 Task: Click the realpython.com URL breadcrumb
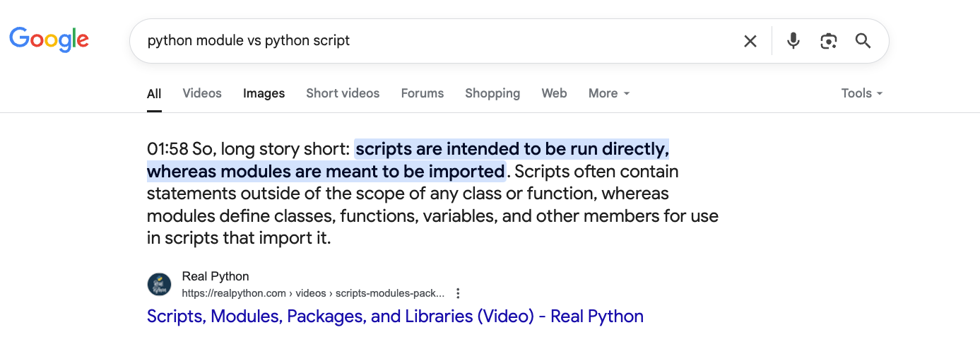(313, 293)
